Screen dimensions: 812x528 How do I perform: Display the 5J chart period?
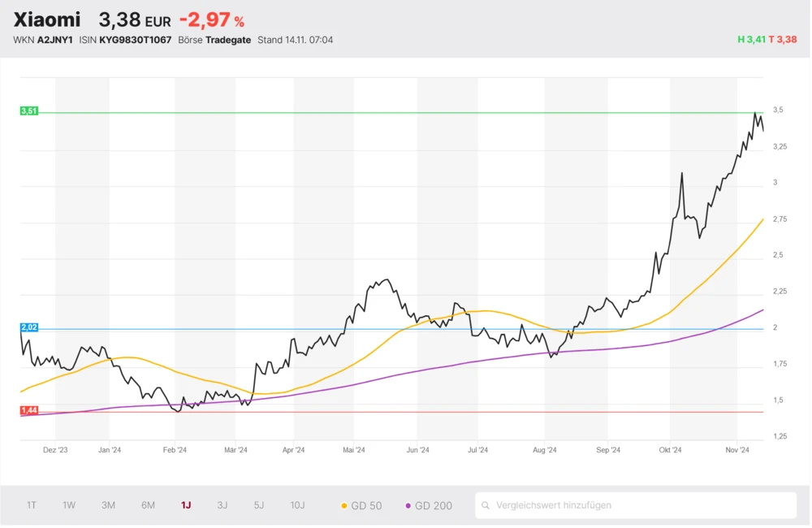pyautogui.click(x=259, y=505)
